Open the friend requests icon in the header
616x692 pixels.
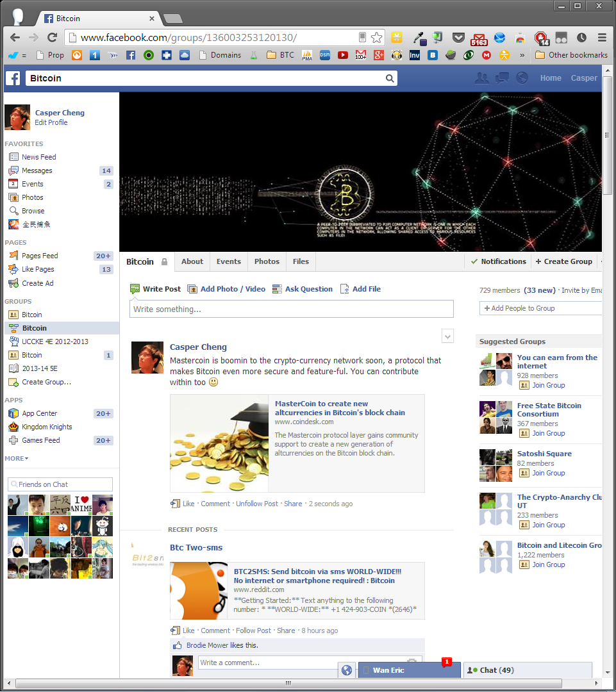click(482, 78)
